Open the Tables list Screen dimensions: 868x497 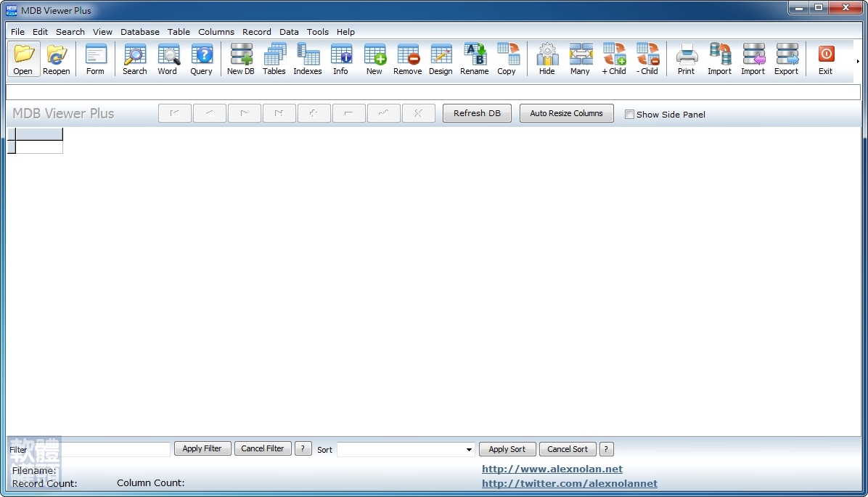[x=274, y=58]
